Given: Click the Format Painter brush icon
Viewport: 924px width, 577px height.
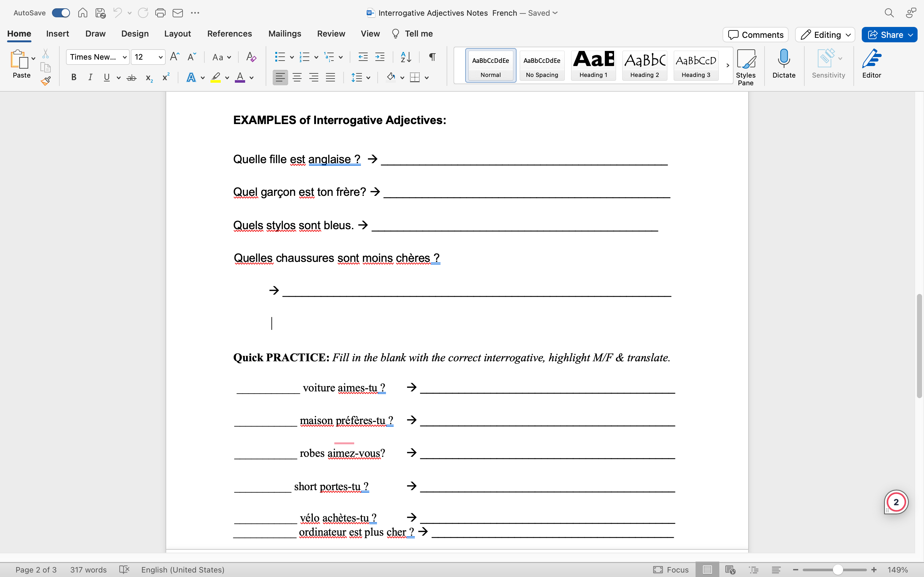Looking at the screenshot, I should (x=46, y=81).
